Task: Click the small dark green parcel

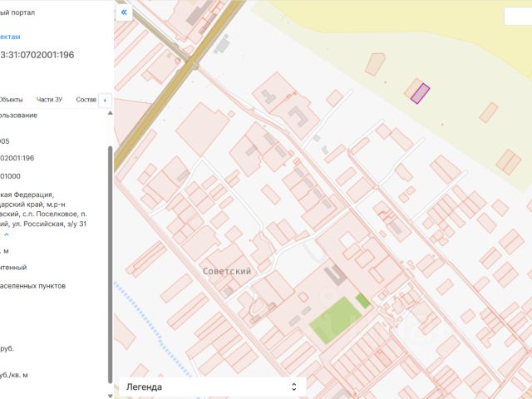Action: coord(362,301)
